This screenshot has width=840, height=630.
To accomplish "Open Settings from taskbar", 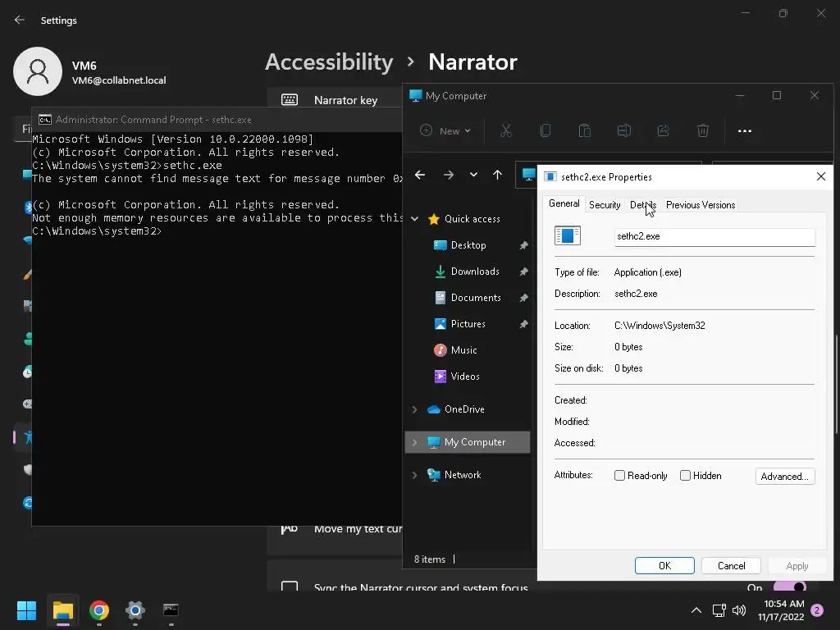I will (135, 610).
